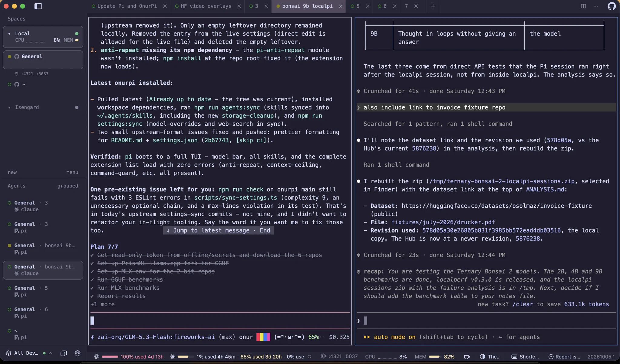Focus the right claude prompt input

click(487, 320)
